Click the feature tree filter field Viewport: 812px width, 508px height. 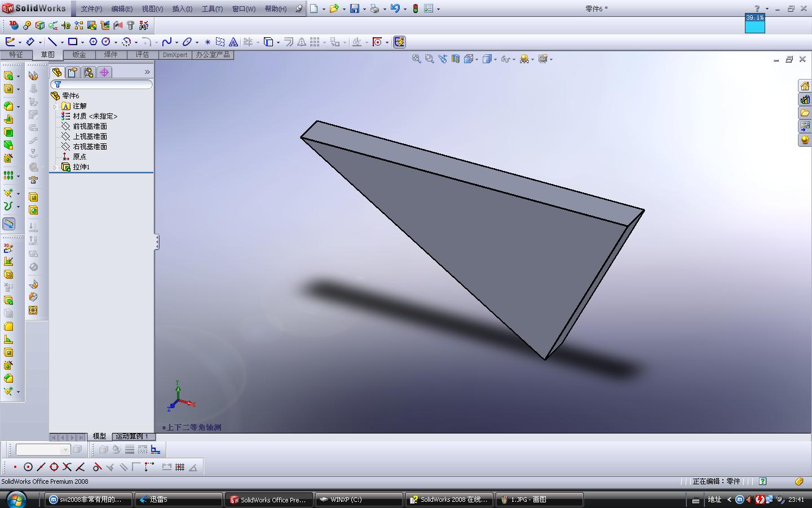[101, 84]
